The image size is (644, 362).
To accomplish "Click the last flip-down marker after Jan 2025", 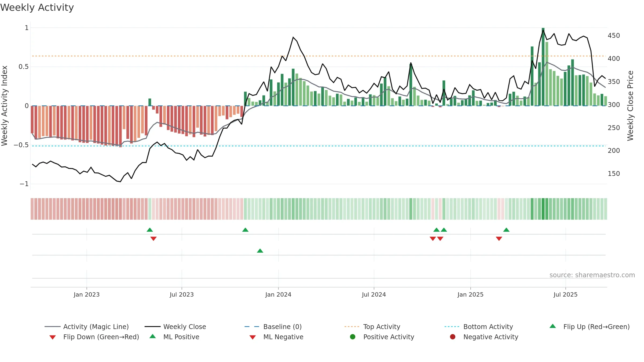I will tap(499, 239).
